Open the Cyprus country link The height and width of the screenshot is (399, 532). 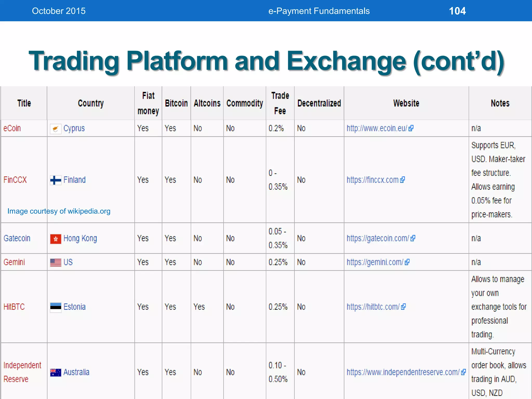click(74, 128)
